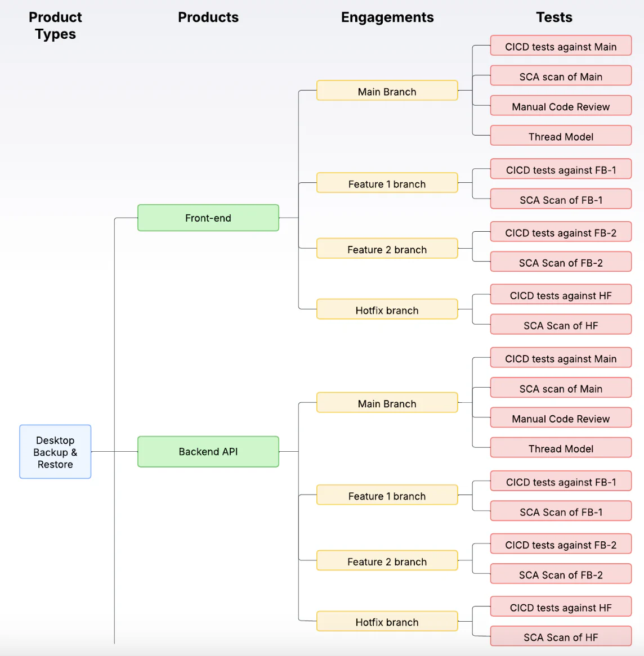Viewport: 644px width, 656px height.
Task: Select the Desktop Backup & Restore node
Action: click(55, 452)
